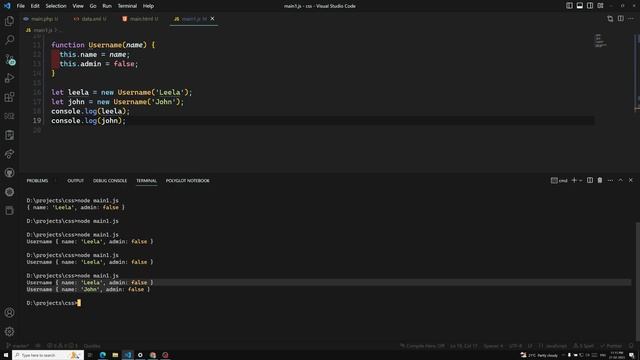Toggle the secondary side bar
The width and height of the screenshot is (640, 360).
click(x=590, y=6)
